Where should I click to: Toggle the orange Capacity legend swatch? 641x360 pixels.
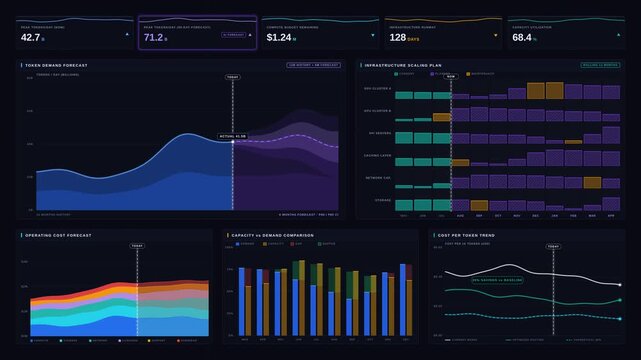pyautogui.click(x=265, y=244)
